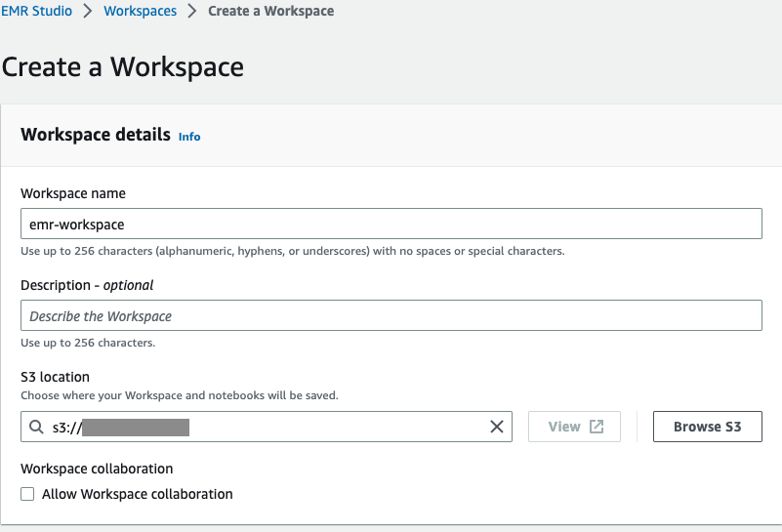Focus the S3 location path input
The width and height of the screenshot is (782, 532).
tap(293, 427)
